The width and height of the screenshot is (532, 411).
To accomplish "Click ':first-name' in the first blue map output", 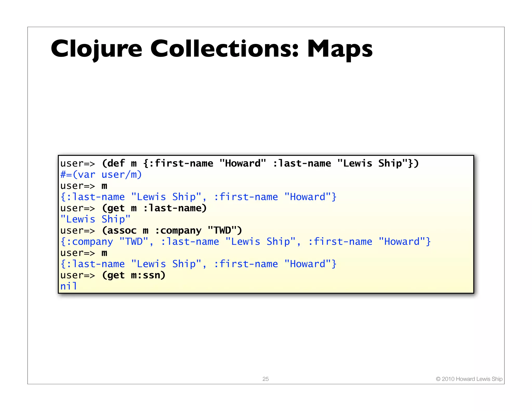I will [246, 197].
